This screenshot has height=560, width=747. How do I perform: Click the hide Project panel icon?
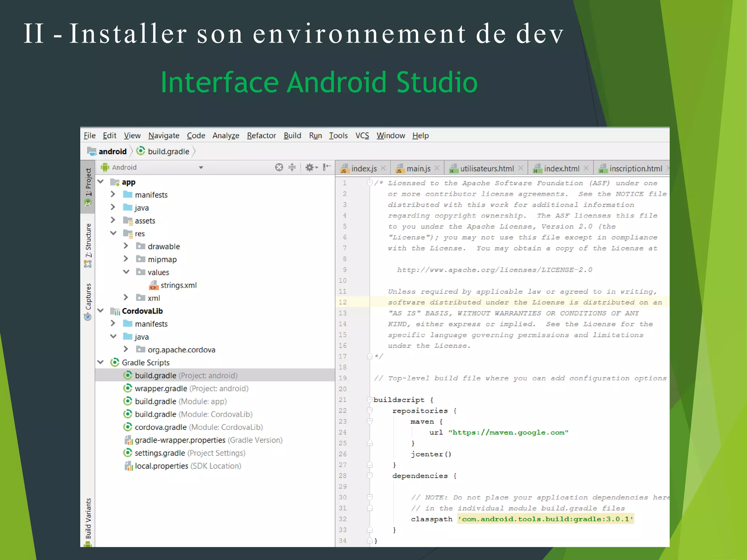327,167
